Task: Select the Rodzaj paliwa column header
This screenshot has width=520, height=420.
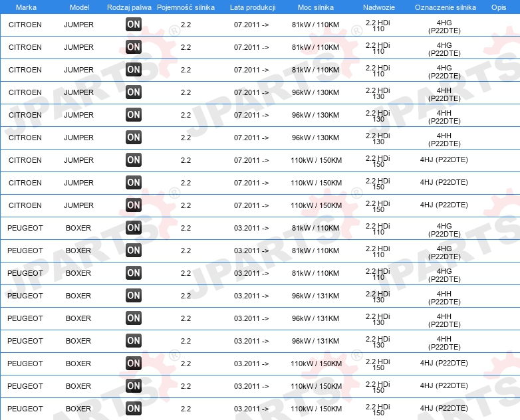Action: 129,7
